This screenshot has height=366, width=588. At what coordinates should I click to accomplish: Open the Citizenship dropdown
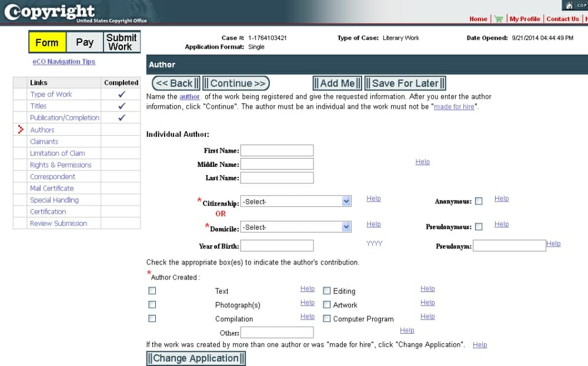click(x=296, y=201)
